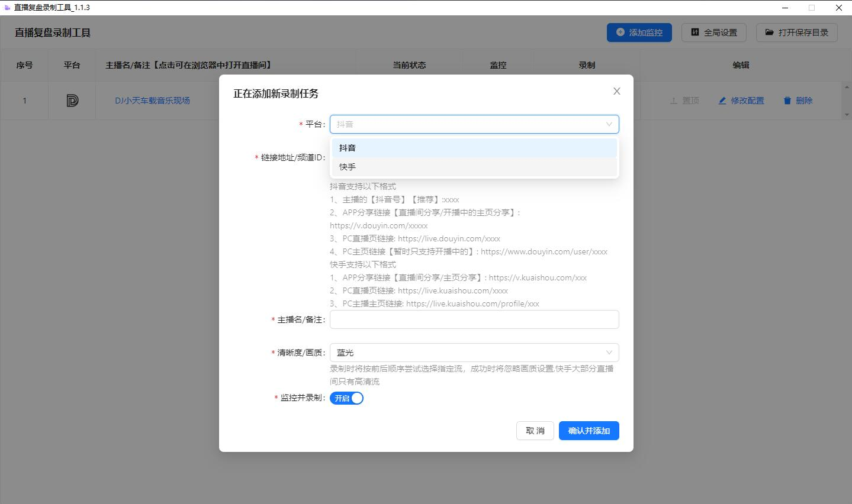The width and height of the screenshot is (852, 504).
Task: Click the table scrollbar down arrow
Action: coord(847,114)
